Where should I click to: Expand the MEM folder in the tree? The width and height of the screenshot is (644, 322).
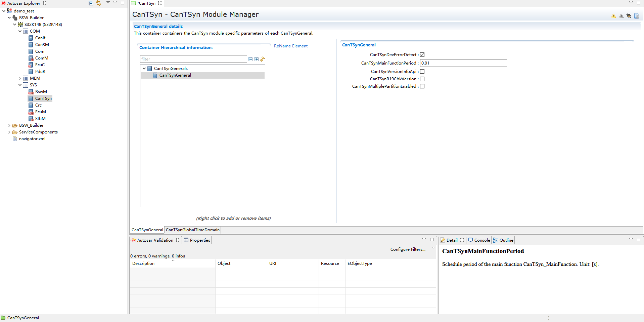coord(20,78)
